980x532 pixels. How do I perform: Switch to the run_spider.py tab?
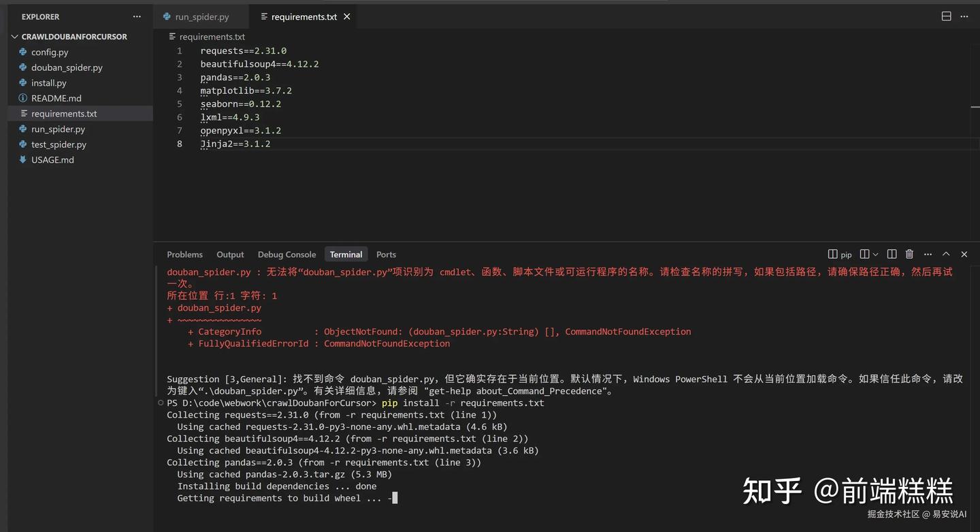coord(201,16)
